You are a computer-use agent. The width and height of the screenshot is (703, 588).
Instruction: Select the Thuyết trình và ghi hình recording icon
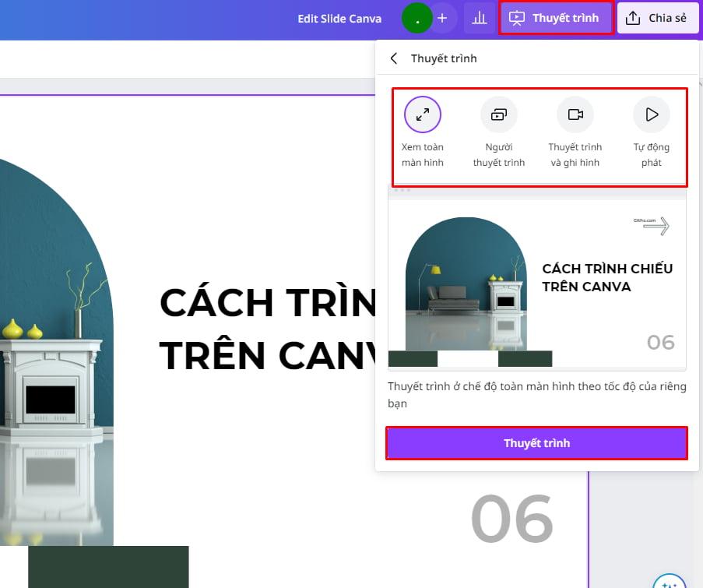(x=575, y=114)
